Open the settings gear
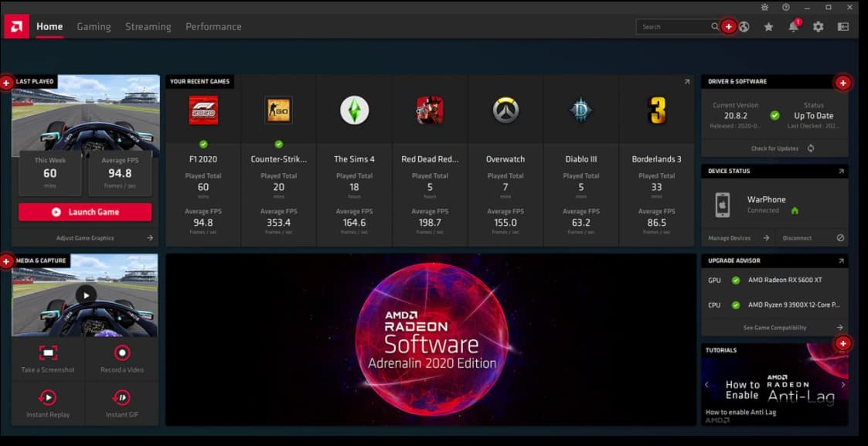The image size is (868, 446). pyautogui.click(x=819, y=26)
